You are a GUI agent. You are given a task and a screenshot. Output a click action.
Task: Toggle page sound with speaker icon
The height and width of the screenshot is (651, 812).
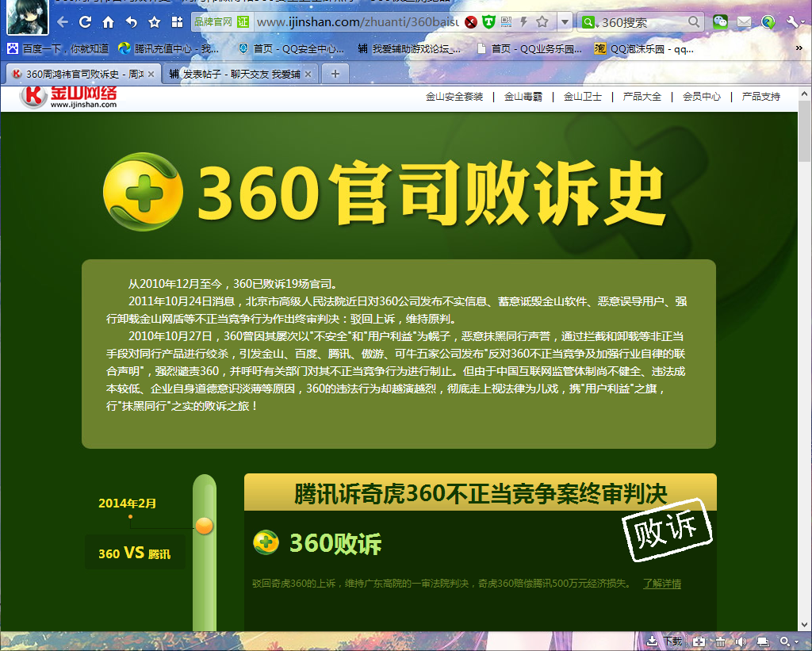point(741,641)
